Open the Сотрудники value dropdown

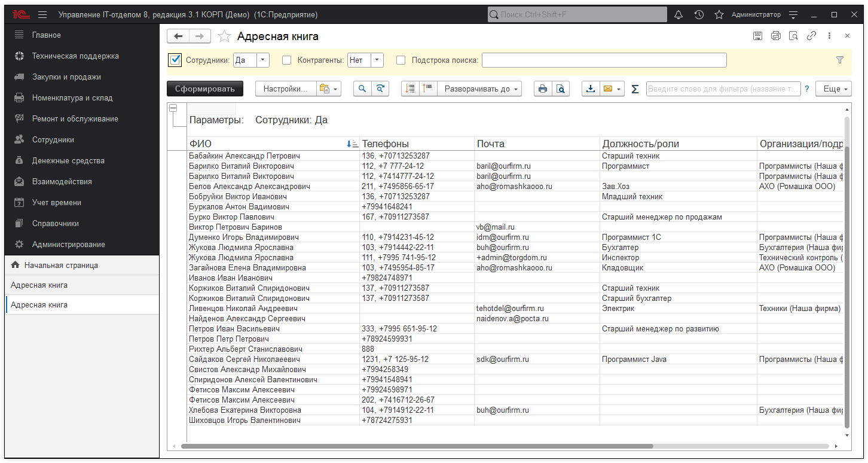[x=263, y=60]
